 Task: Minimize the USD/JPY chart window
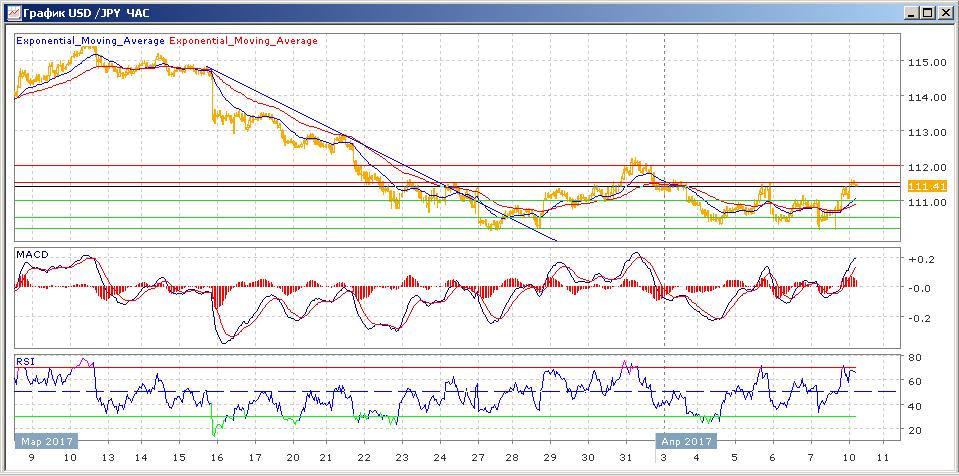909,13
